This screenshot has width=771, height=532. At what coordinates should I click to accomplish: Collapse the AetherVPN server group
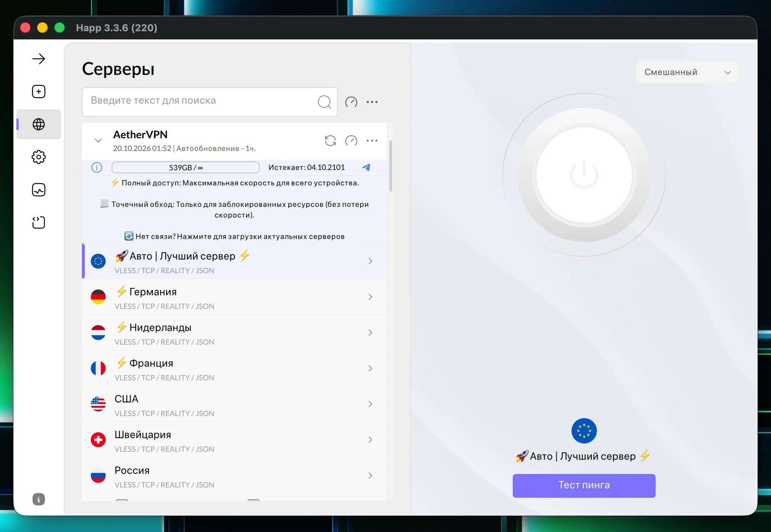click(x=98, y=141)
